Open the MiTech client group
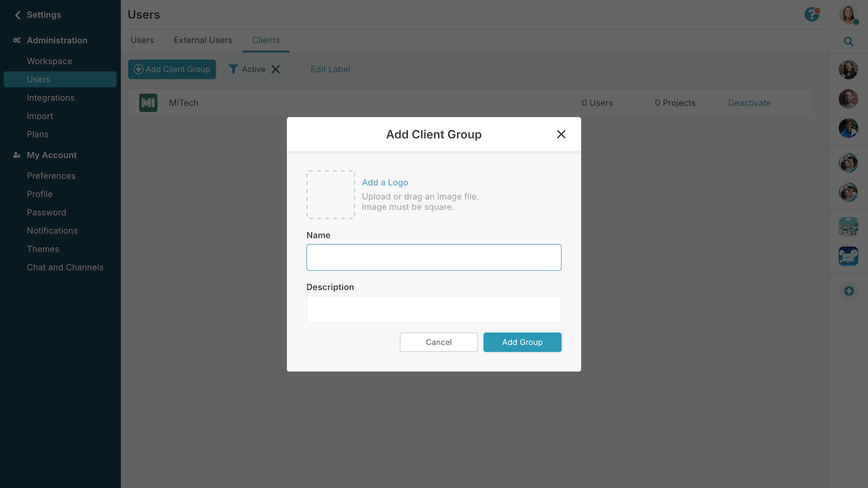Image resolution: width=868 pixels, height=488 pixels. [x=184, y=103]
